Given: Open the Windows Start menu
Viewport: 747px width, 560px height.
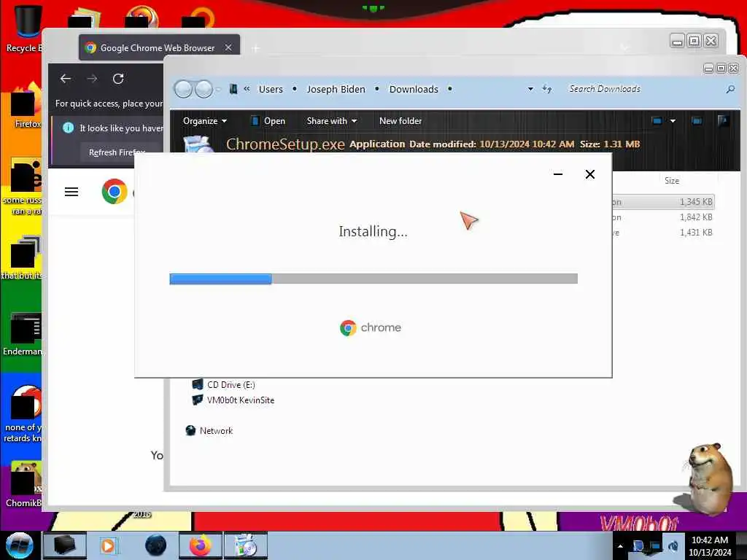Looking at the screenshot, I should click(x=19, y=545).
